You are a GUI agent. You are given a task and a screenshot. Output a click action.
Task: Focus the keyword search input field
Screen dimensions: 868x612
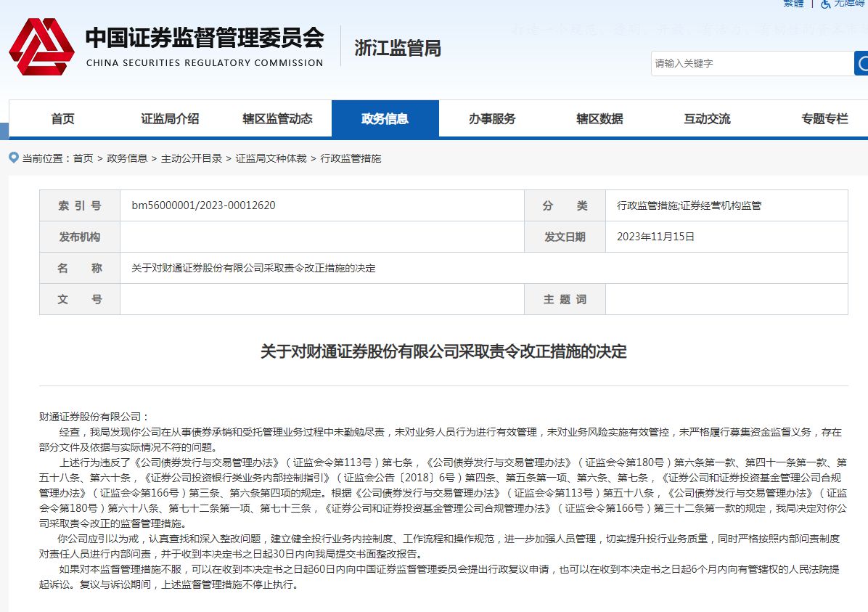coord(753,64)
